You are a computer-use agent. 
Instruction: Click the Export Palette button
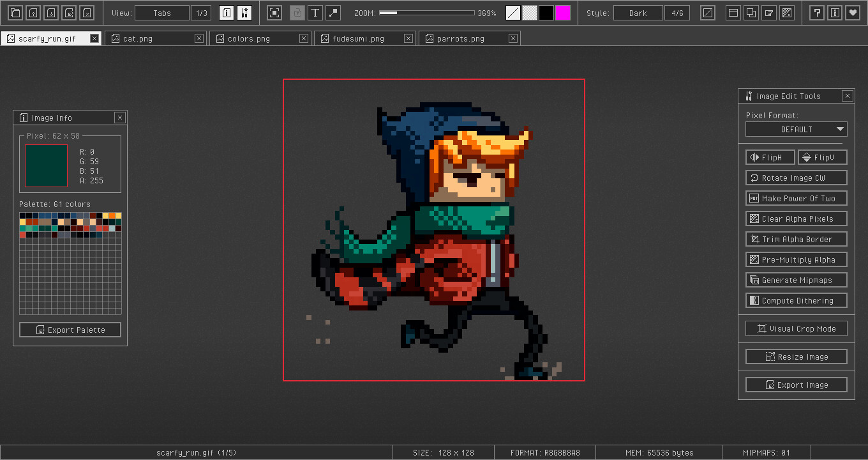click(x=70, y=330)
